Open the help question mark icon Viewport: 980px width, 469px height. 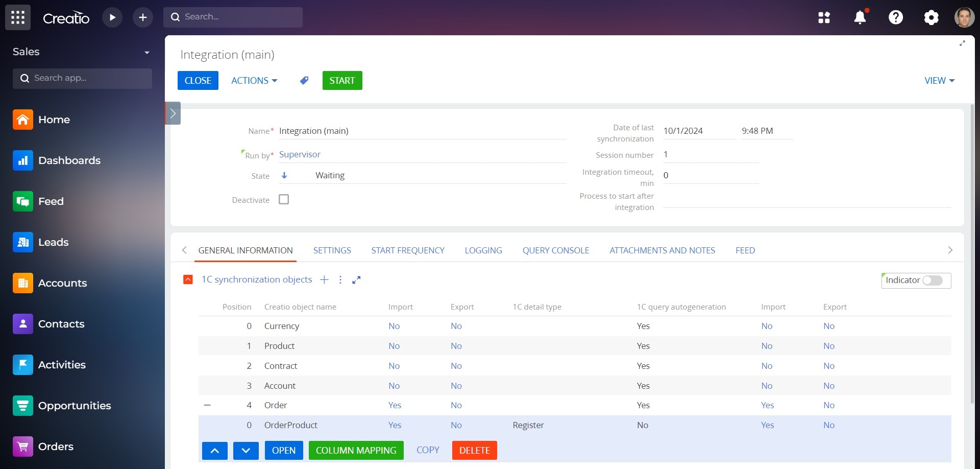[x=895, y=17]
